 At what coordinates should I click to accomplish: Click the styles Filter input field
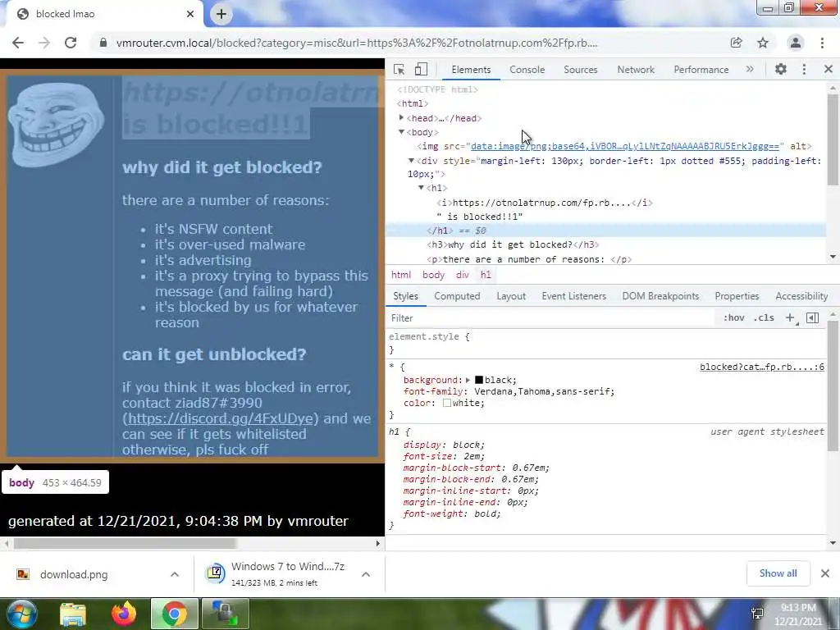550,318
